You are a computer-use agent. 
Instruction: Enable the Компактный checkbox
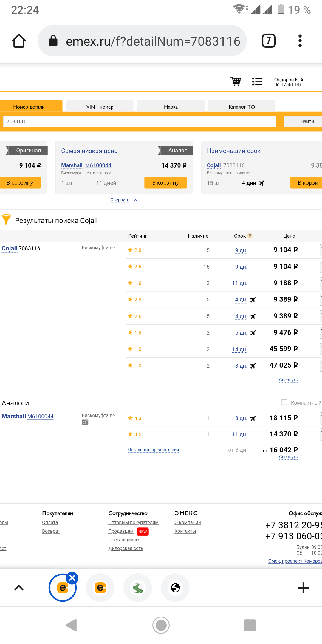284,402
